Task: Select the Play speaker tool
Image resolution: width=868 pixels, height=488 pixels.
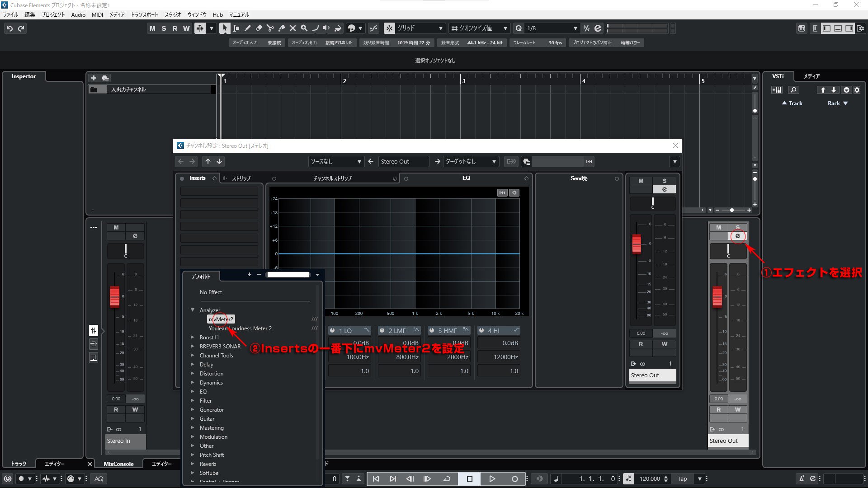Action: point(326,28)
